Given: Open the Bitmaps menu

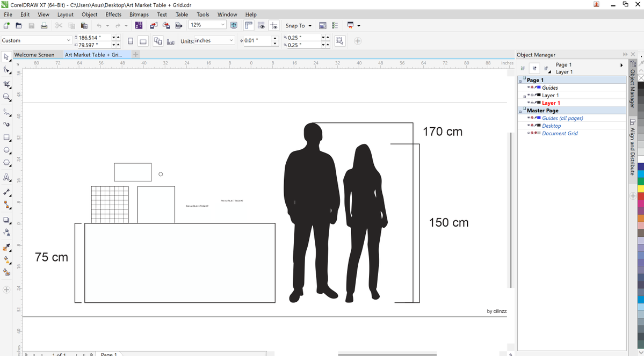Looking at the screenshot, I should pyautogui.click(x=139, y=14).
